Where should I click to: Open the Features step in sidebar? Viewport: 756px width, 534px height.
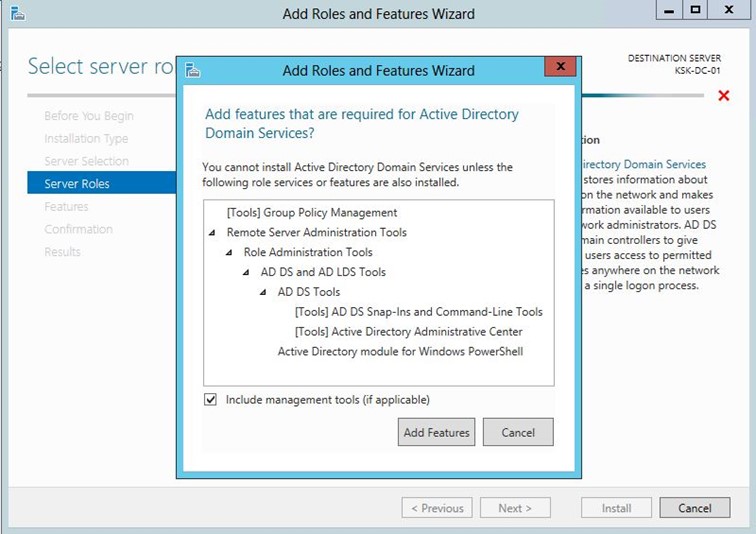coord(66,206)
